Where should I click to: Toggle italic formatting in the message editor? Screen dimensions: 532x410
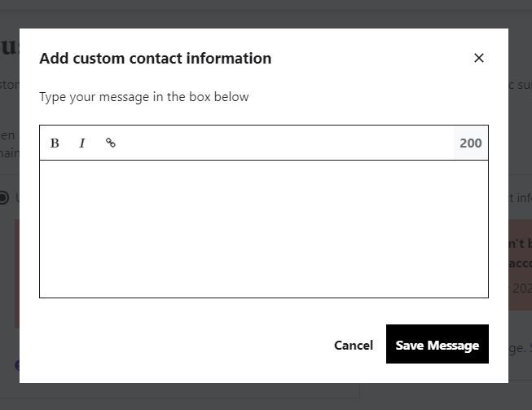[x=82, y=143]
